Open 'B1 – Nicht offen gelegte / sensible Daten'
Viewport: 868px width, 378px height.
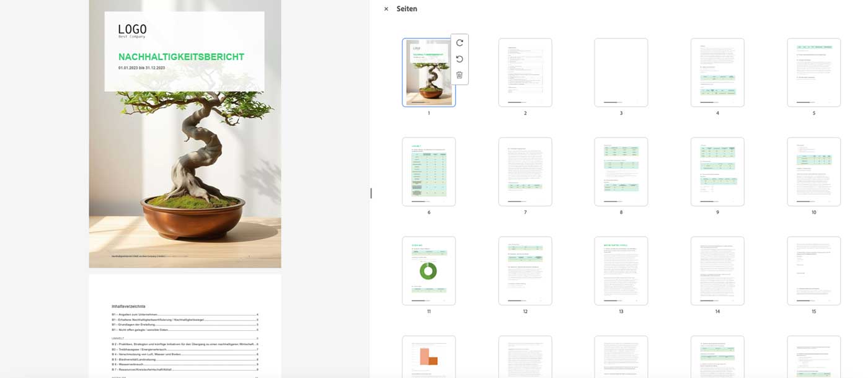pos(185,330)
